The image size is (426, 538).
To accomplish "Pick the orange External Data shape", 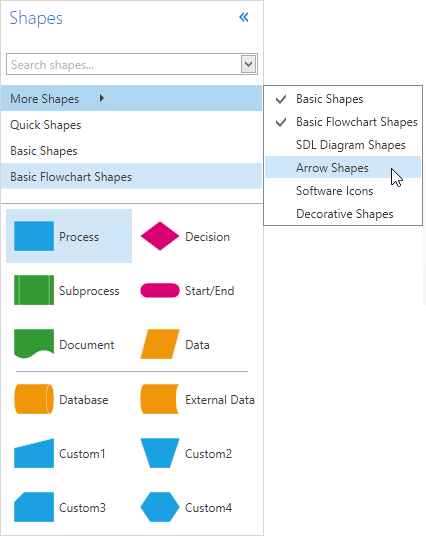I will [160, 399].
